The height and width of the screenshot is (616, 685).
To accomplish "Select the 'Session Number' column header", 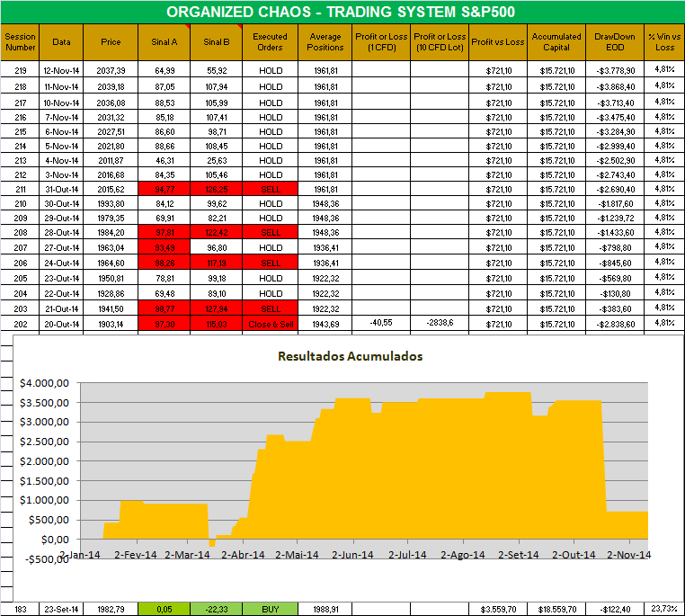I will pos(20,42).
